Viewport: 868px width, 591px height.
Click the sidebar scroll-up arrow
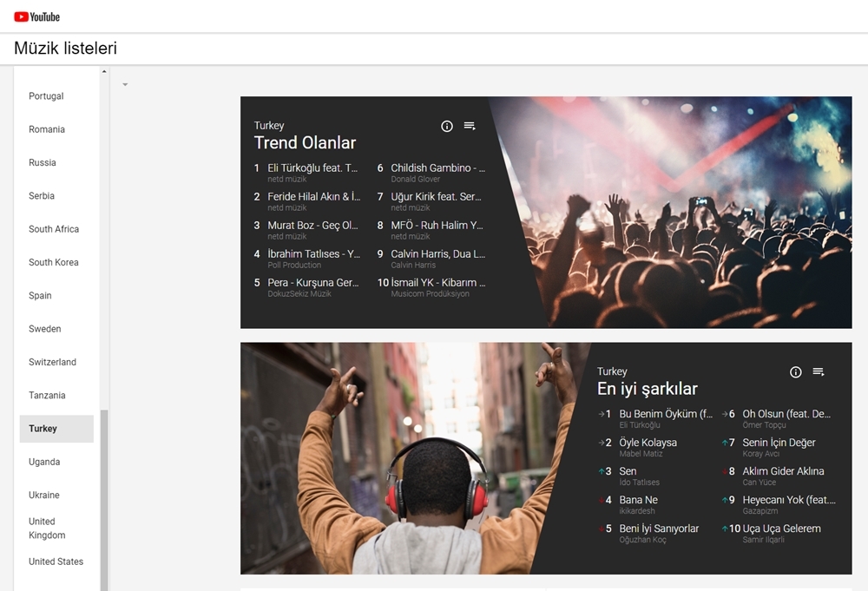pyautogui.click(x=104, y=71)
